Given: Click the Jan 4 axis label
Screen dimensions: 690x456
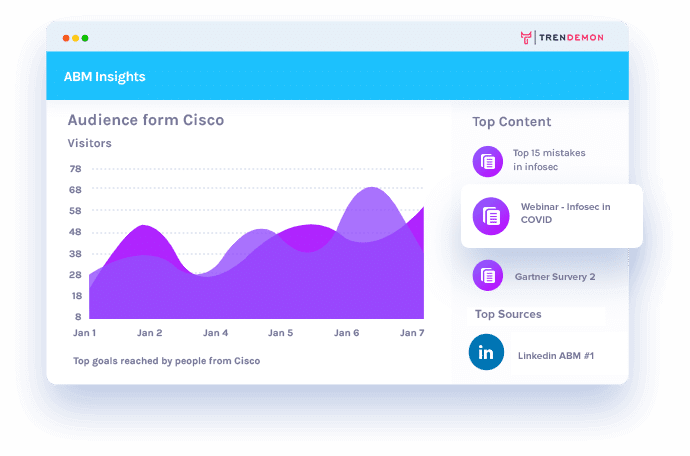Looking at the screenshot, I should [215, 333].
